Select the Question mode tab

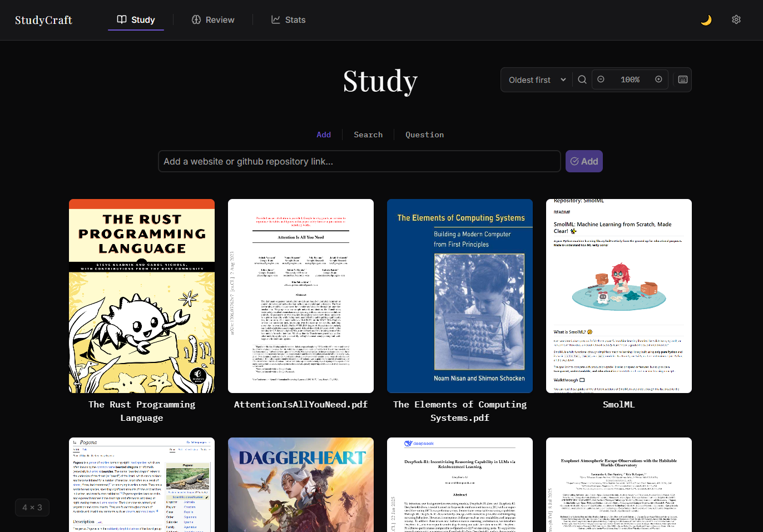click(424, 135)
